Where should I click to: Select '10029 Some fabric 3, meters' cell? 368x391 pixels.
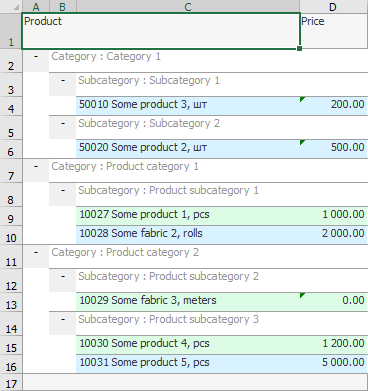[x=188, y=302]
